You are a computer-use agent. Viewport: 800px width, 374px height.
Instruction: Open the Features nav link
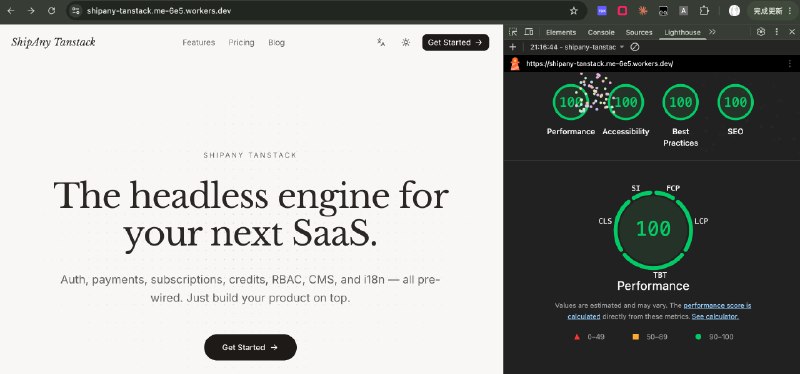click(198, 42)
